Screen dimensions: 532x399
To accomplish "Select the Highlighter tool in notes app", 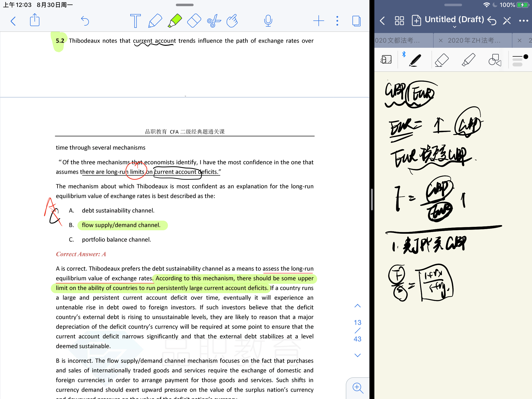I will click(468, 60).
